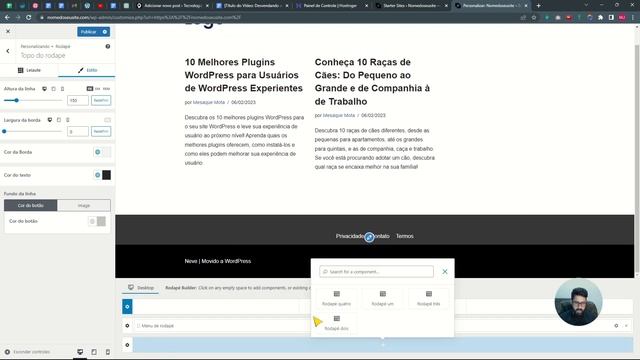Choose PX unit for Altura da linha
The height and width of the screenshot is (360, 640).
coord(90,89)
